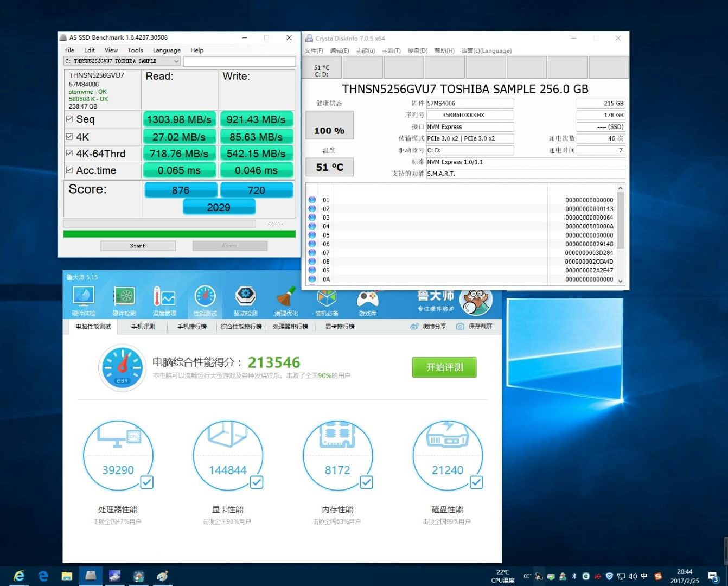The width and height of the screenshot is (728, 586).
Task: Open 温度管理 temperature management icon
Action: coord(164,301)
